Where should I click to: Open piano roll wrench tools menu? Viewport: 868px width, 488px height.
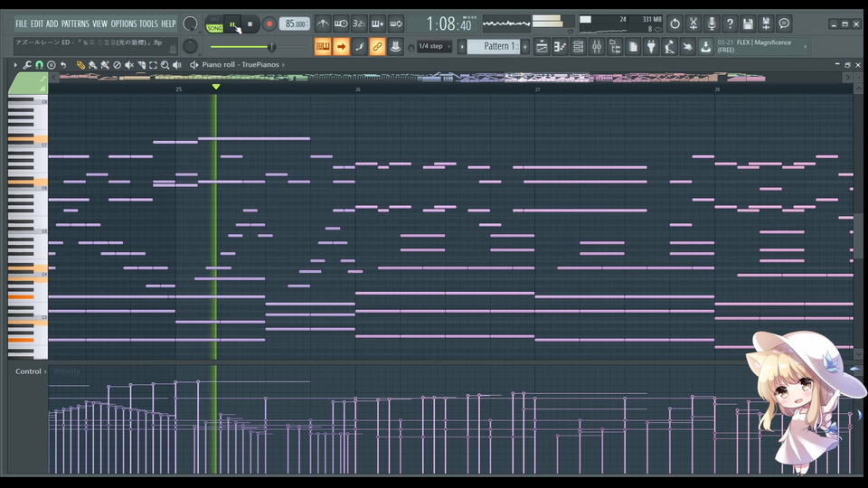pyautogui.click(x=27, y=65)
